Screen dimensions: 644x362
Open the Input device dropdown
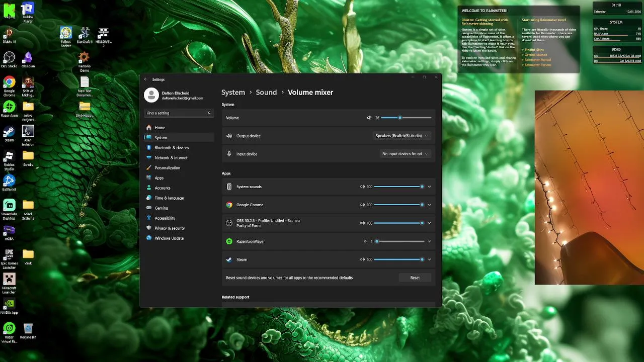[405, 154]
